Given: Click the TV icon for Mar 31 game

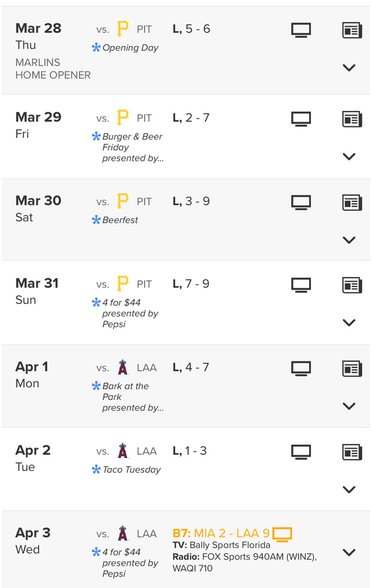Looking at the screenshot, I should coord(301,285).
